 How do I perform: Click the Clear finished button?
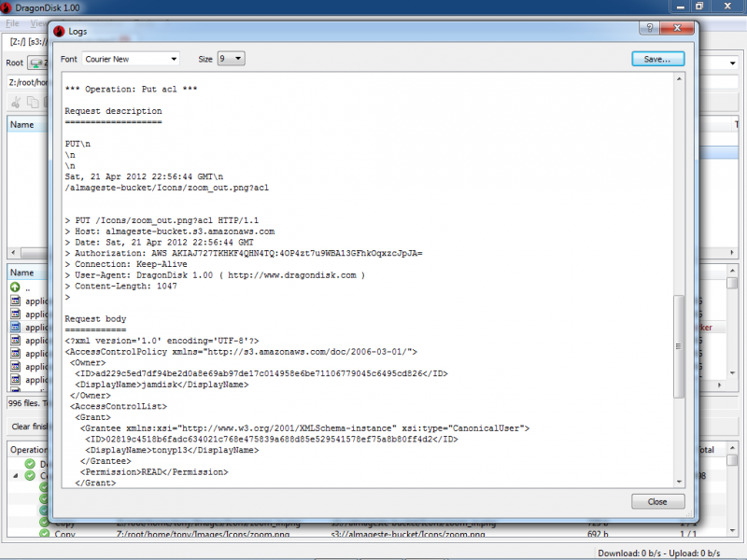tap(29, 427)
